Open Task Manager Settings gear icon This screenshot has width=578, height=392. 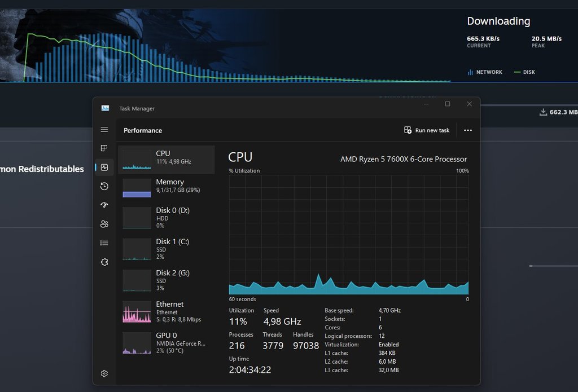[x=104, y=373]
